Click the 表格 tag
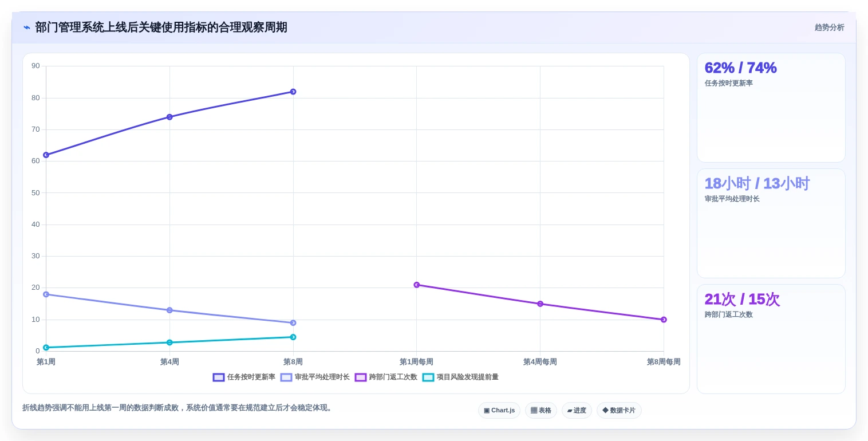 541,411
